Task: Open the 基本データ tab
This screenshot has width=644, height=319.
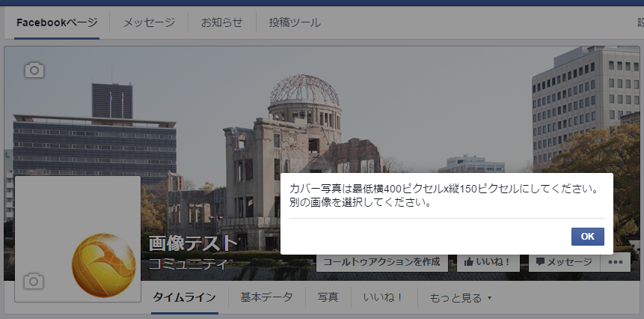Action: pos(266,297)
